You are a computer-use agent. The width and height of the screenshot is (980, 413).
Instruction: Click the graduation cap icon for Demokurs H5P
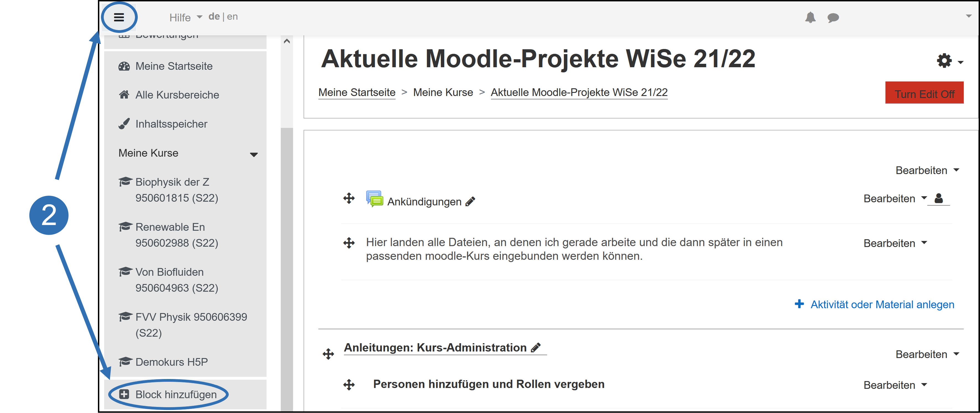pyautogui.click(x=125, y=361)
